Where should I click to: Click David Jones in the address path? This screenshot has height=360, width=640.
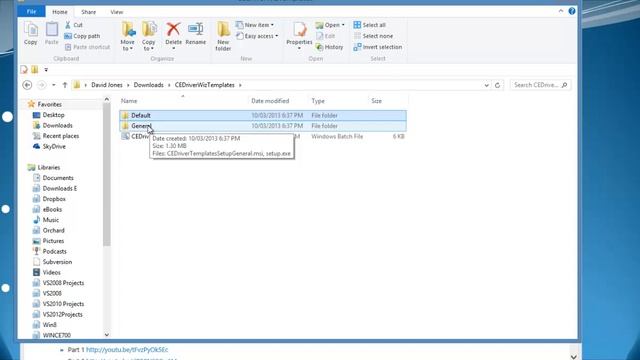pos(107,85)
